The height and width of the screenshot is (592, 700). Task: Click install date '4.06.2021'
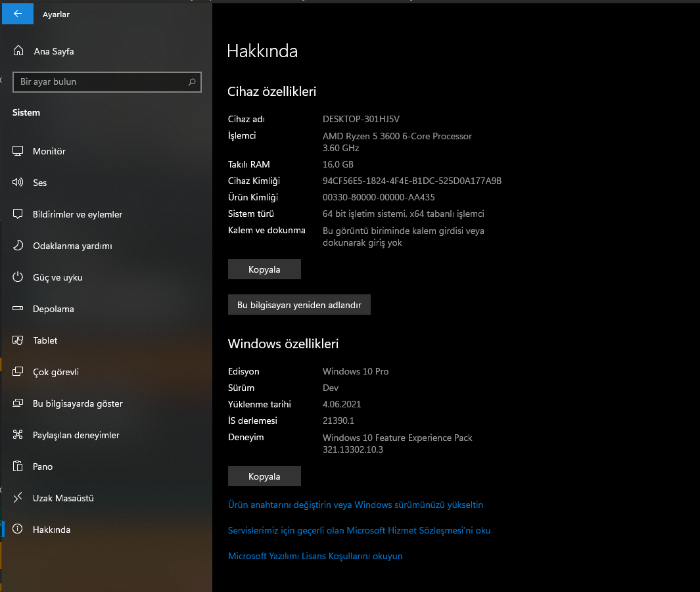tap(342, 404)
